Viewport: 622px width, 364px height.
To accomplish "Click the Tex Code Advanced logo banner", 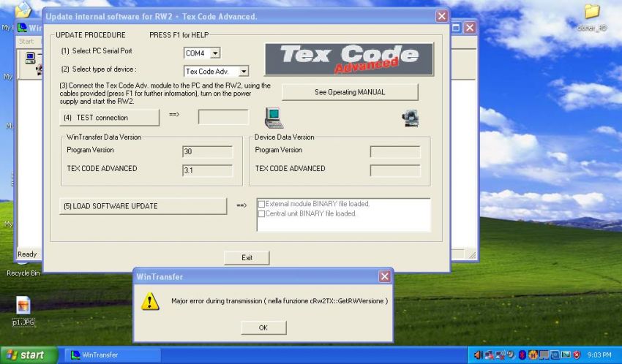I will [349, 59].
